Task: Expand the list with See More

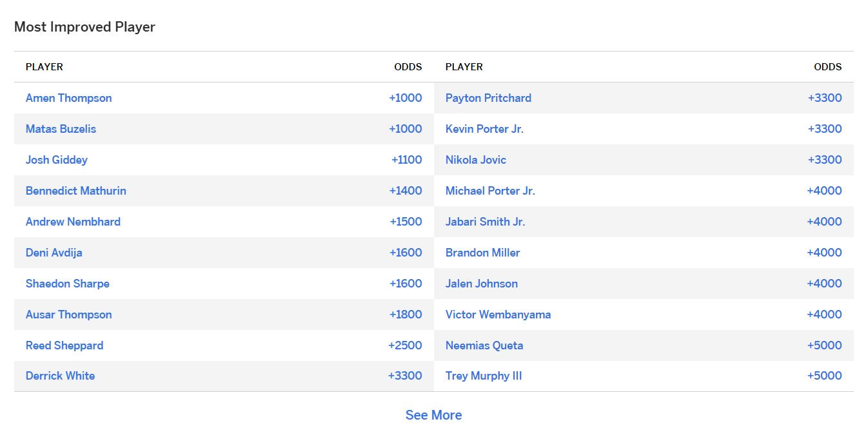Action: pyautogui.click(x=433, y=415)
